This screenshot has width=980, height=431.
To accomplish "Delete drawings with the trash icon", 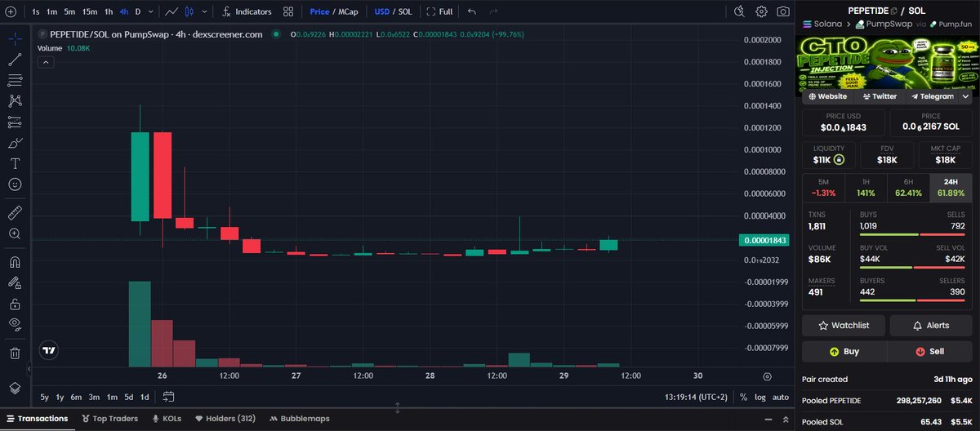I will click(15, 353).
